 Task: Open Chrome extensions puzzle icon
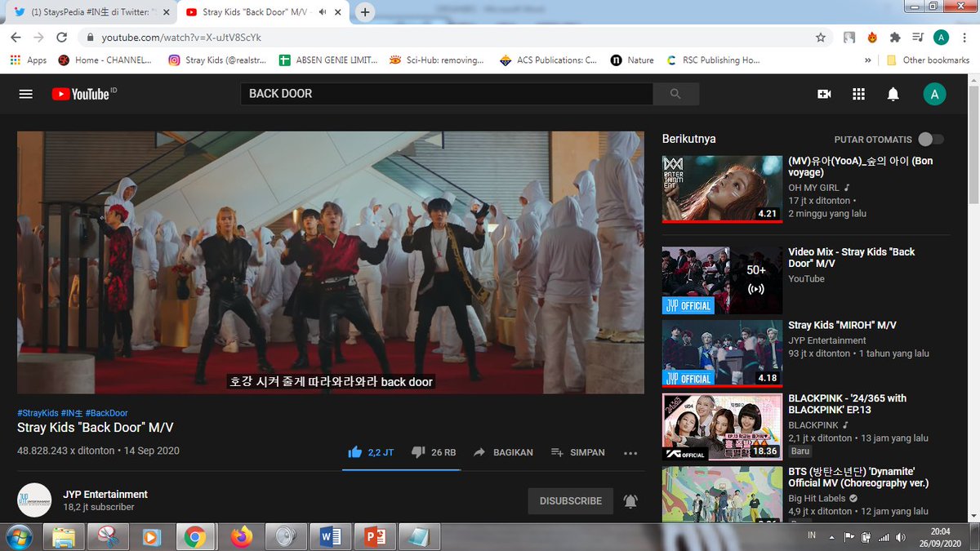(895, 38)
